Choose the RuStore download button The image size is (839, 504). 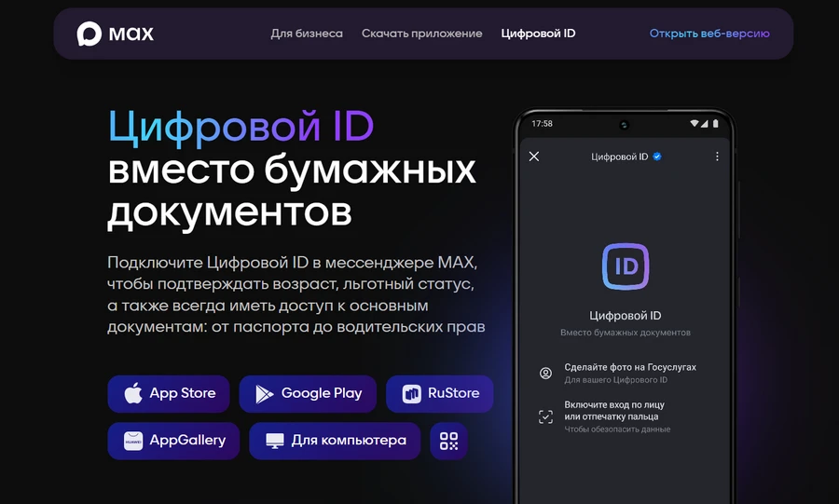tap(439, 393)
